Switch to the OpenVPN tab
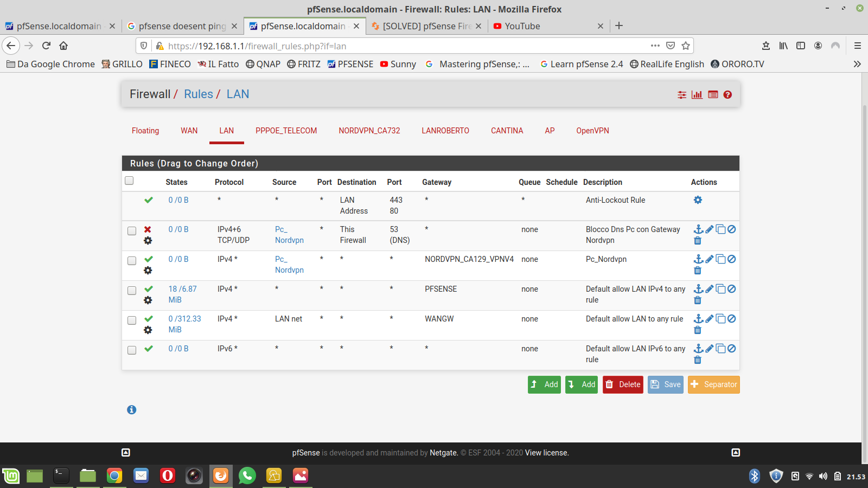Viewport: 868px width, 488px height. pos(593,131)
